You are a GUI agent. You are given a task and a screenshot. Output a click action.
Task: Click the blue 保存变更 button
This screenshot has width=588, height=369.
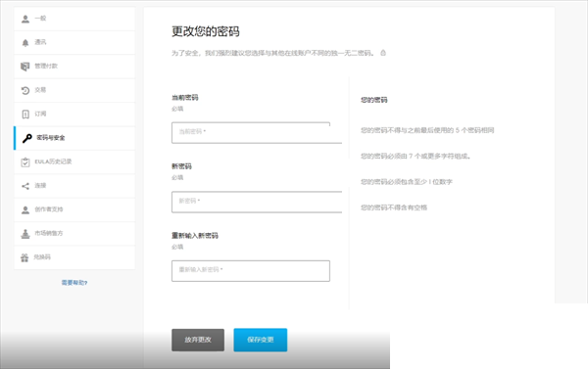pyautogui.click(x=261, y=340)
